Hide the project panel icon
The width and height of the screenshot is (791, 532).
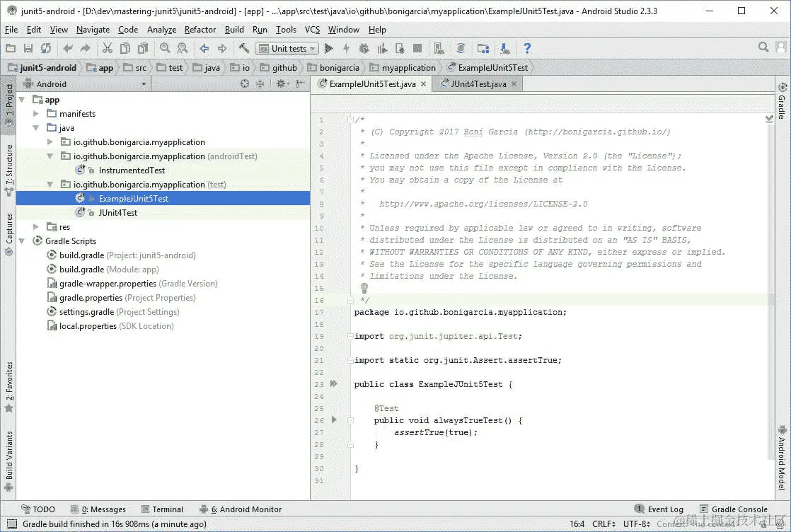tap(300, 83)
